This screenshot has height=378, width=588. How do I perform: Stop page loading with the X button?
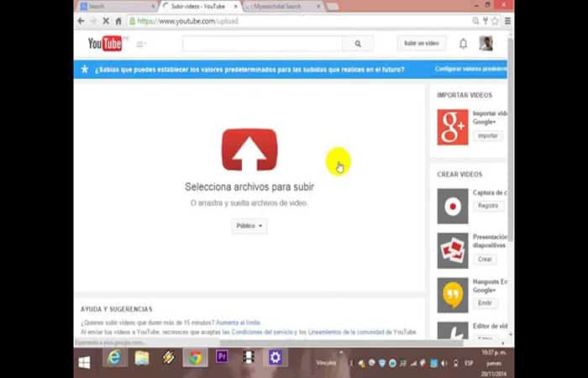106,21
